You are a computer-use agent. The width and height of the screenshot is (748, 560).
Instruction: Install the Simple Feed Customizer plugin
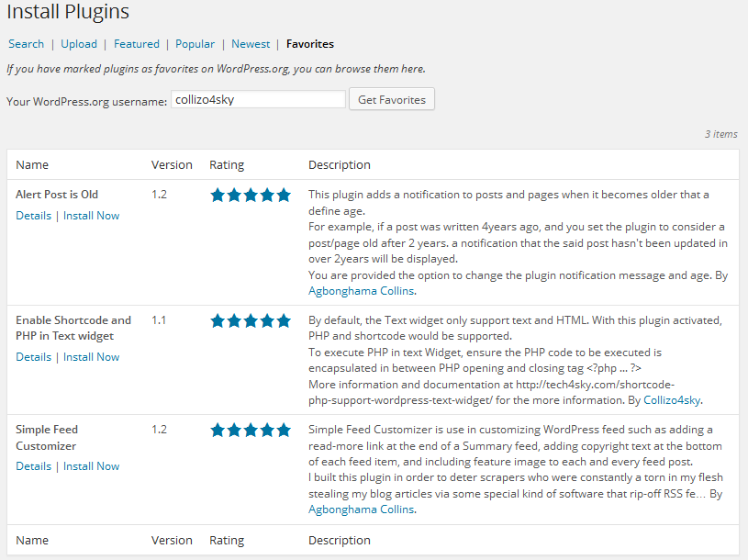point(91,466)
